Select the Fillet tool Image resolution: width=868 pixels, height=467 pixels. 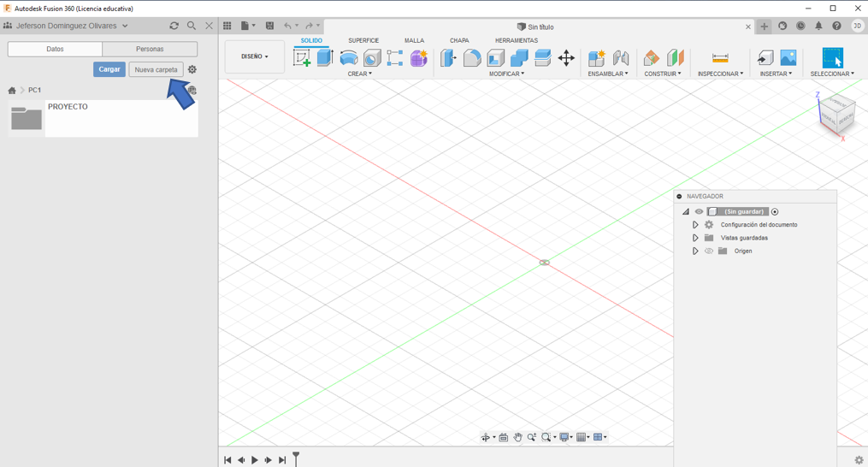[x=472, y=57]
